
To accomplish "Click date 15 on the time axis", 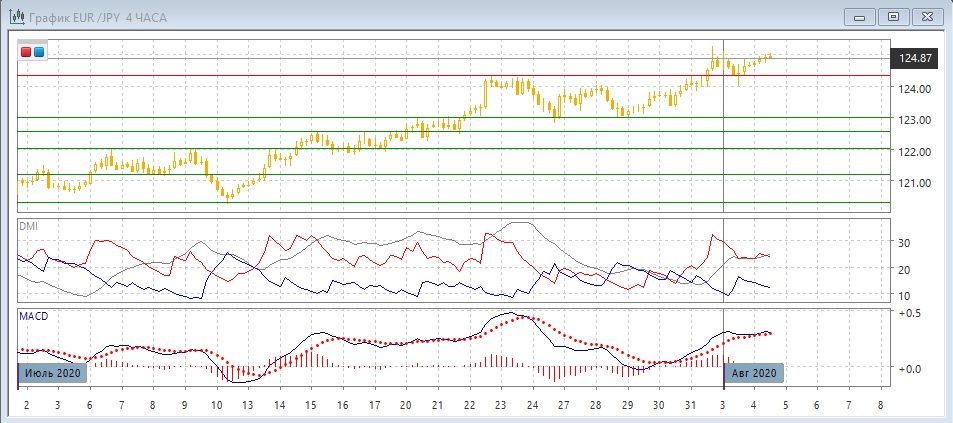I will coord(311,406).
